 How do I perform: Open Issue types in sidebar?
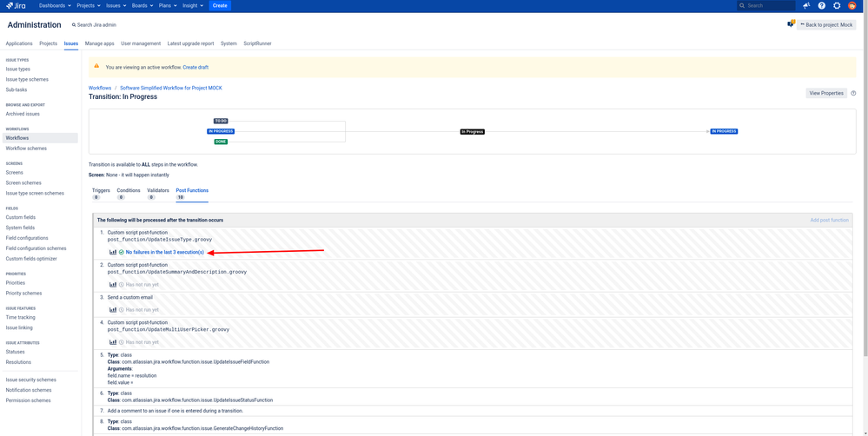[17, 69]
